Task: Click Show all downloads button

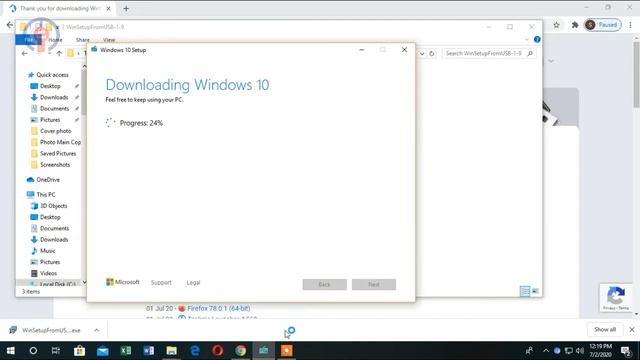Action: coord(605,329)
